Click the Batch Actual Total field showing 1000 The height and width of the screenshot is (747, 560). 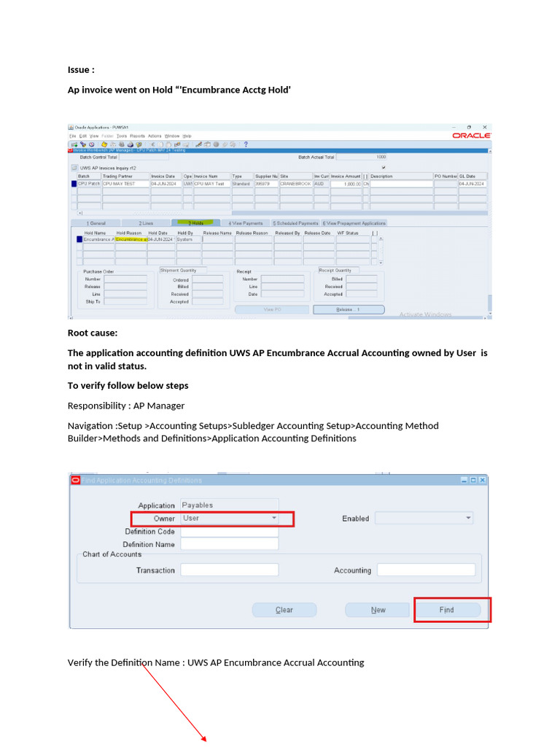click(362, 158)
